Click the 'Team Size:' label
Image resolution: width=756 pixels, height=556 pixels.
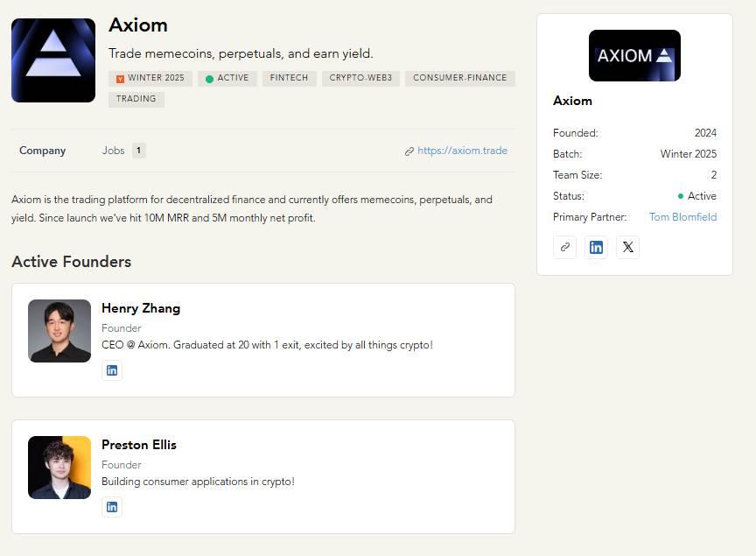point(577,175)
